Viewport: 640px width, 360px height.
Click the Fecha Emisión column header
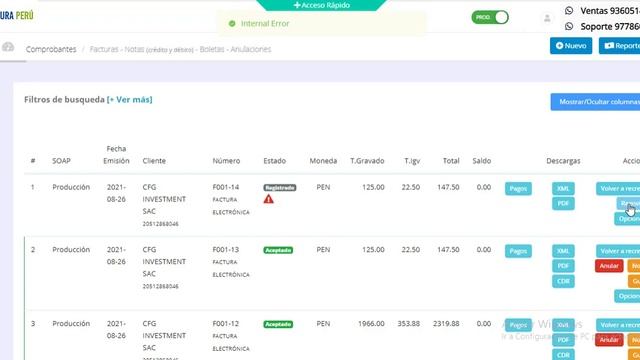pos(116,155)
